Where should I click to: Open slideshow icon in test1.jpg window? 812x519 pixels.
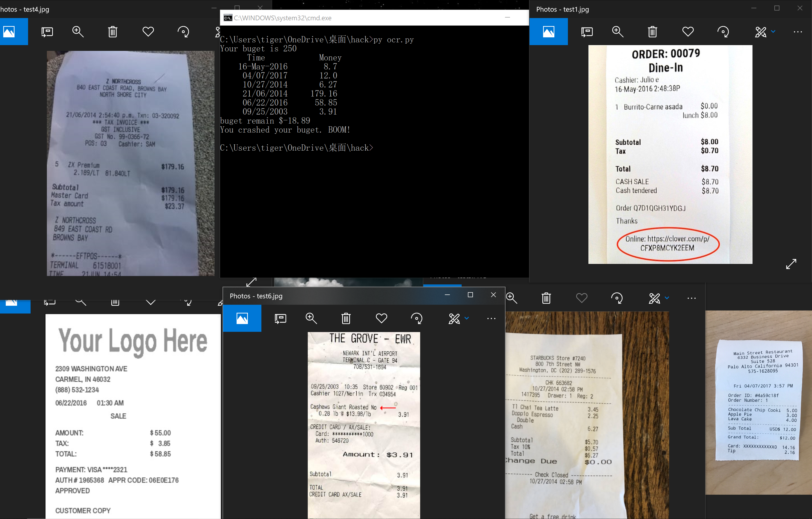pos(587,32)
